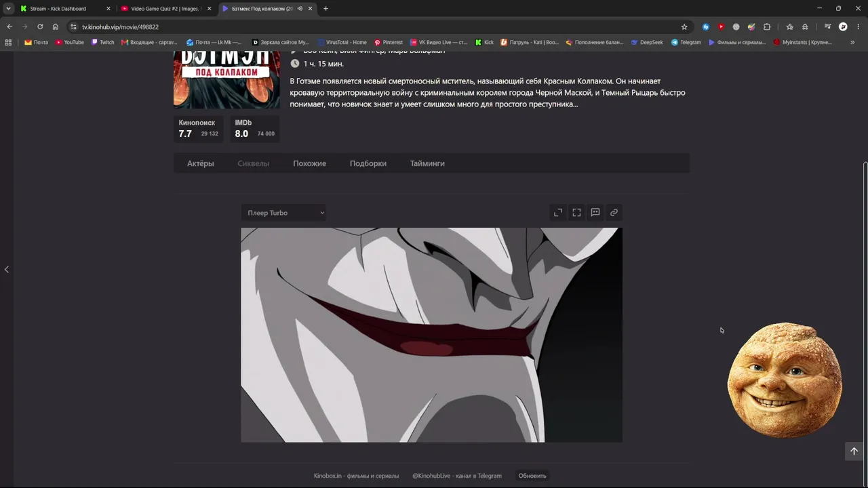This screenshot has height=488, width=868.
Task: Open the colorful paint extension icon
Action: click(751, 27)
